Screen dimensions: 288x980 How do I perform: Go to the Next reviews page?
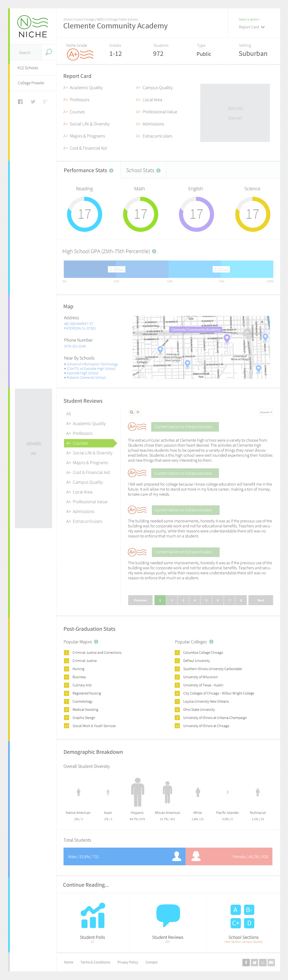[261, 600]
